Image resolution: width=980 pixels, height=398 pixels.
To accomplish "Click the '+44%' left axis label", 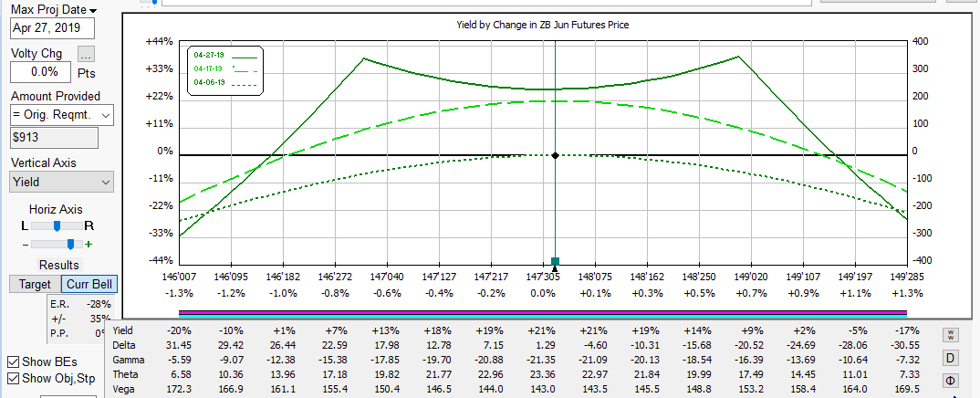I will point(159,41).
